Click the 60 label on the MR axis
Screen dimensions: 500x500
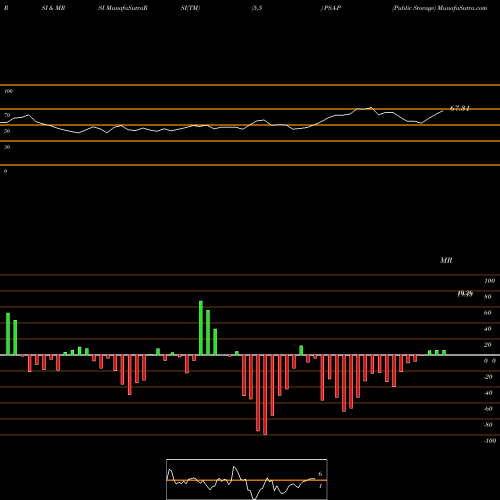488,313
